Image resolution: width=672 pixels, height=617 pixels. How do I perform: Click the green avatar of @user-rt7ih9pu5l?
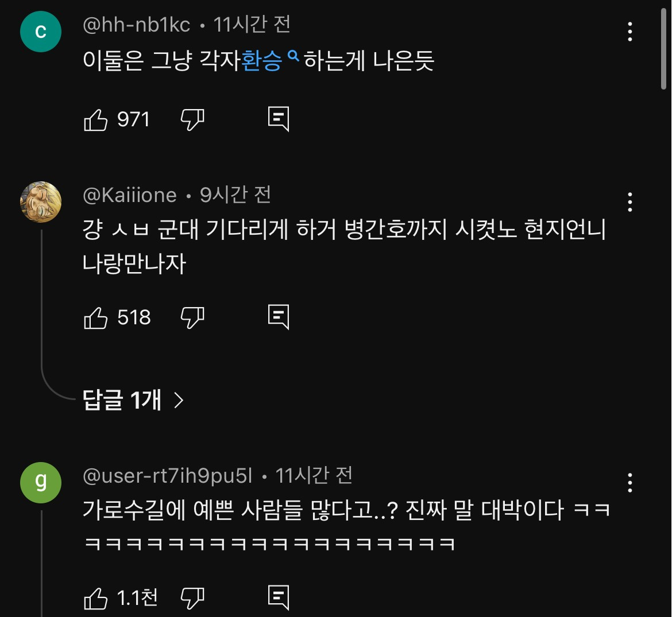tap(40, 483)
